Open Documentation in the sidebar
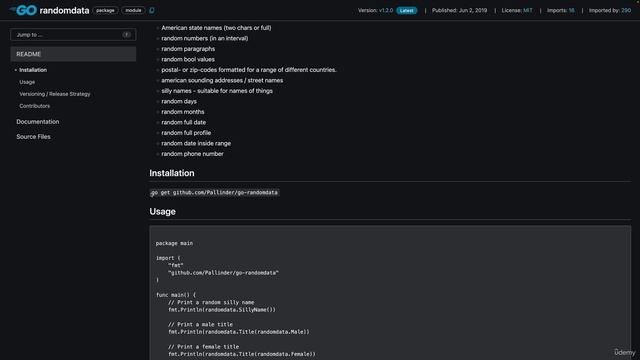Viewport: 640px width, 360px height. click(x=38, y=122)
